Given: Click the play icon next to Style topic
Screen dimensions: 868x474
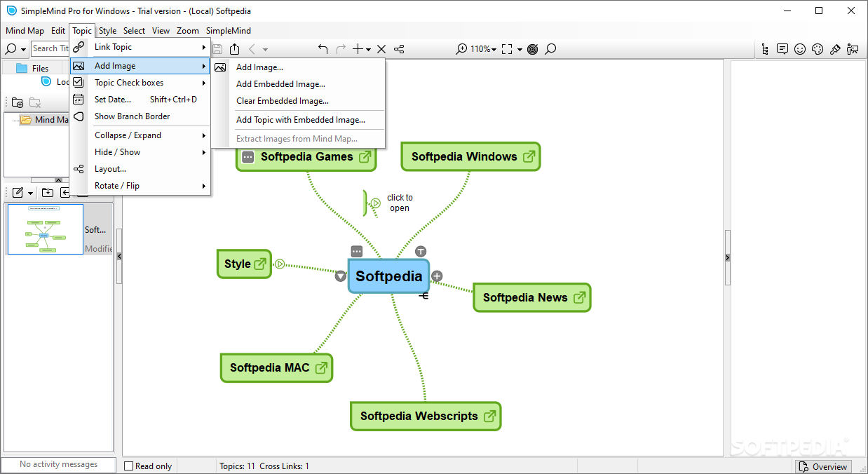Looking at the screenshot, I should pos(280,264).
